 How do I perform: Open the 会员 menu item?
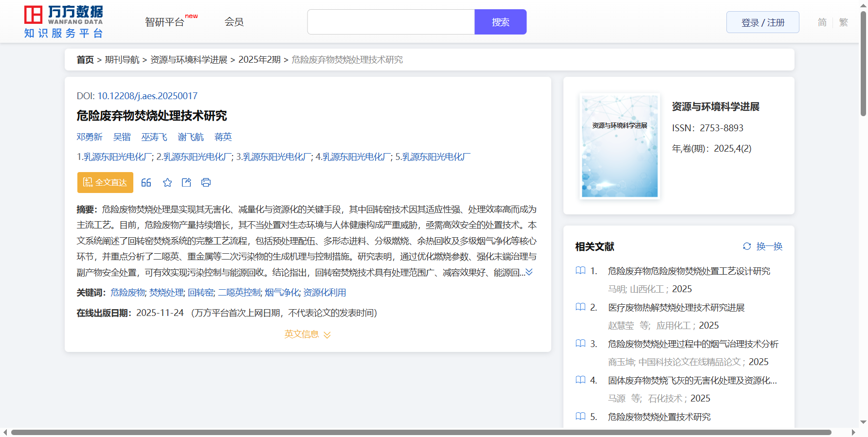click(x=234, y=22)
